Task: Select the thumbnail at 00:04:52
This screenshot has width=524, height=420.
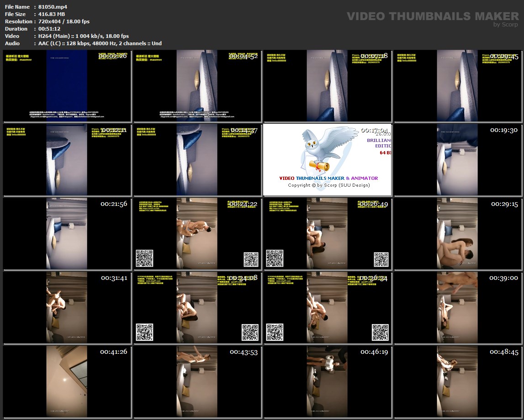Action: pos(197,86)
